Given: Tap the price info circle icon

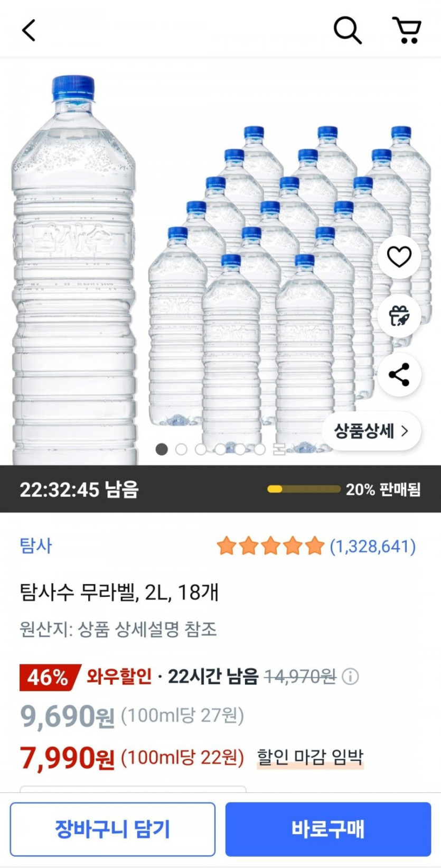Looking at the screenshot, I should 350,676.
